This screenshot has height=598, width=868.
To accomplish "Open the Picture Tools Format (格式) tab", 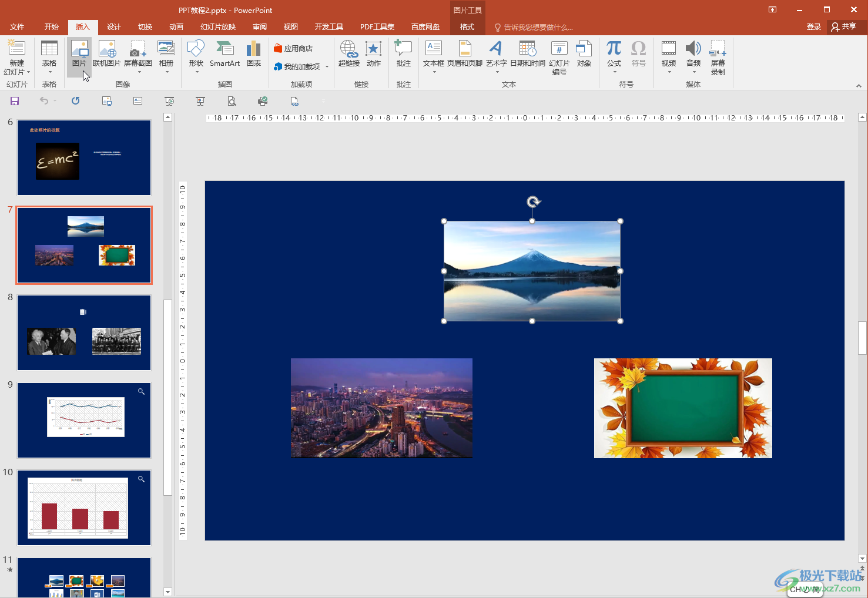I will tap(467, 27).
